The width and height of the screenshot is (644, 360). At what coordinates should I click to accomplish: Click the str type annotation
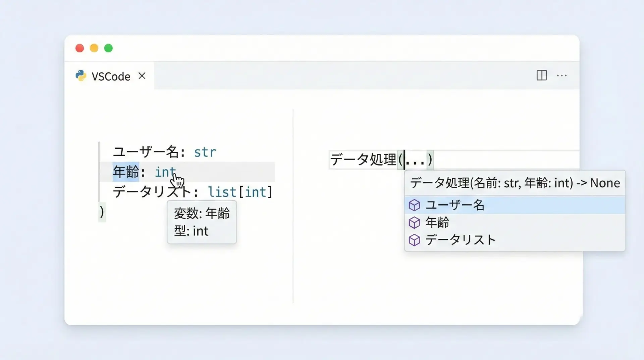tap(205, 152)
